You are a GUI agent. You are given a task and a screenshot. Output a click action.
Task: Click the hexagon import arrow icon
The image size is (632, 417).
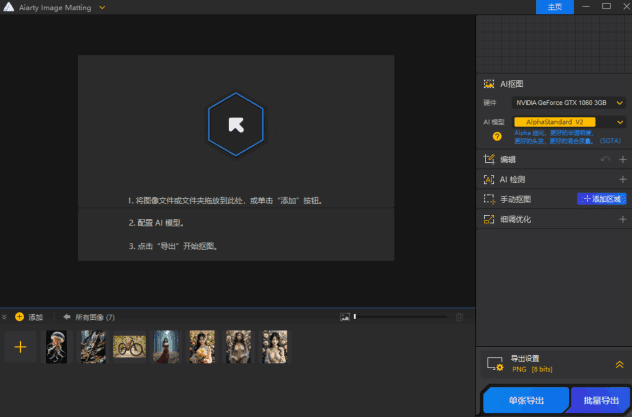(236, 124)
